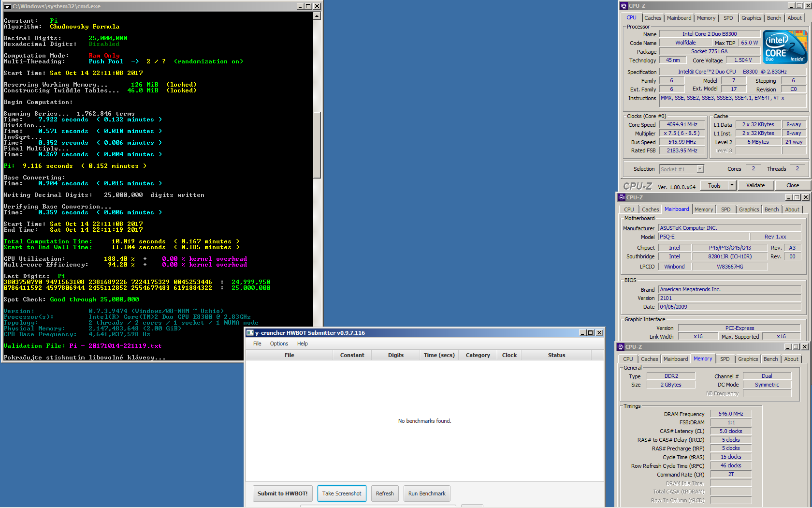Click the CAS# Latency value 5.0 clocks

(731, 431)
